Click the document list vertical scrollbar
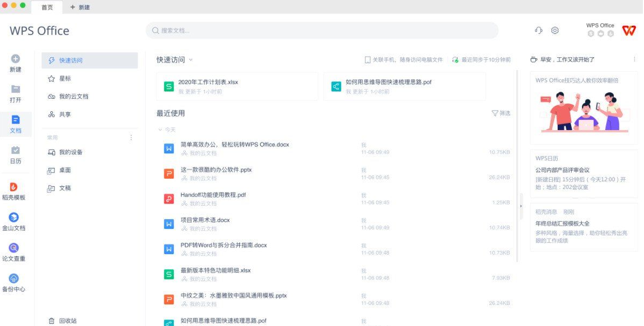Screen dimensions: 644x326 point(516,166)
